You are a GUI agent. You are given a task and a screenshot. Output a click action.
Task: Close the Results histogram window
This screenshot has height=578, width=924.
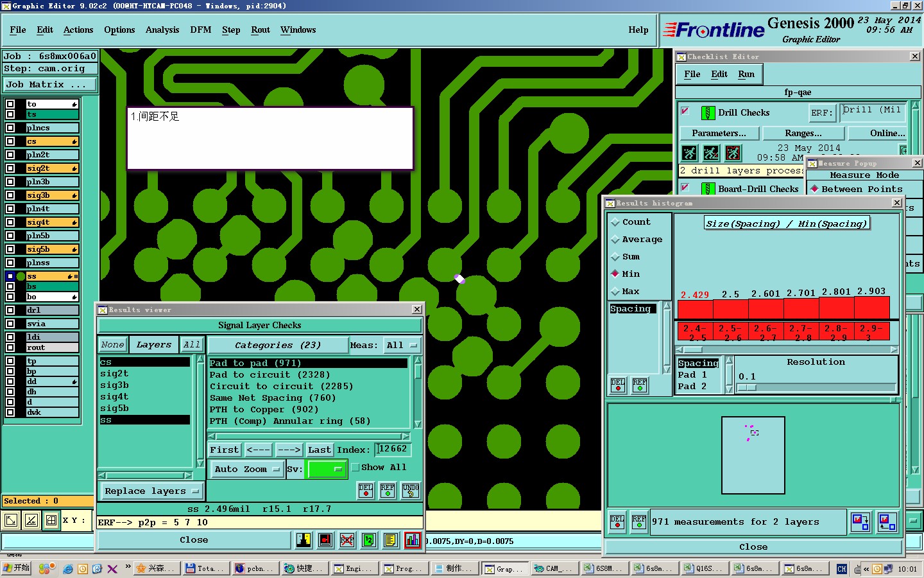click(897, 203)
